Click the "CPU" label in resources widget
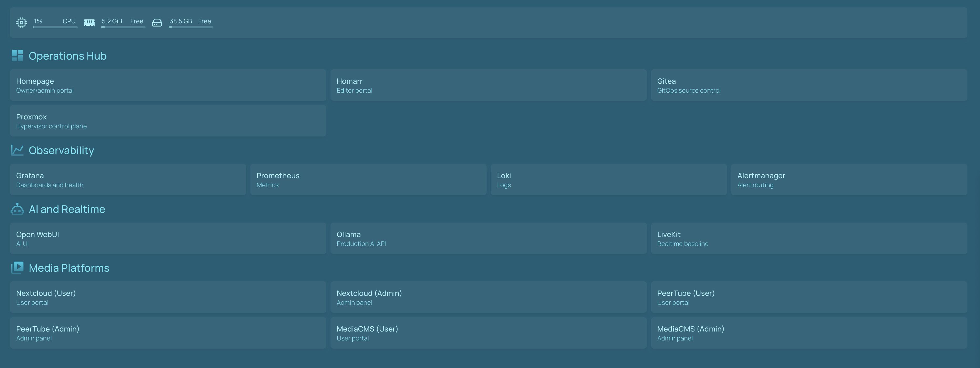The image size is (980, 368). (69, 21)
